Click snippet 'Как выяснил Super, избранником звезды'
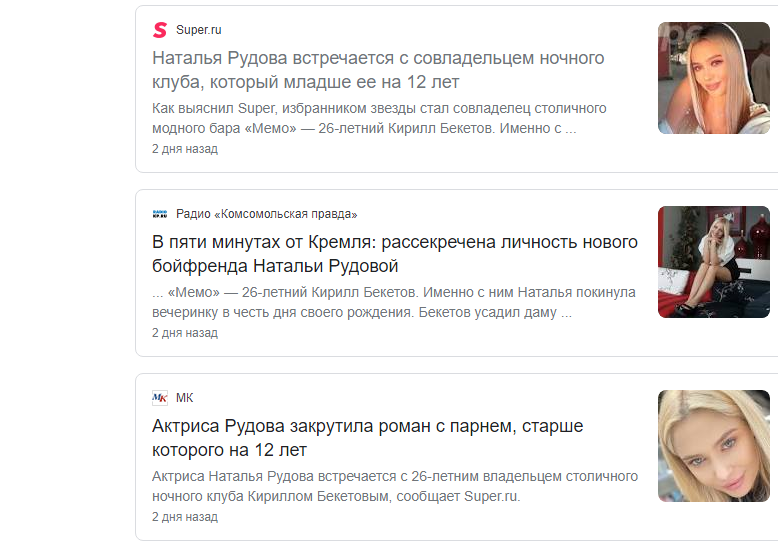 (x=379, y=118)
